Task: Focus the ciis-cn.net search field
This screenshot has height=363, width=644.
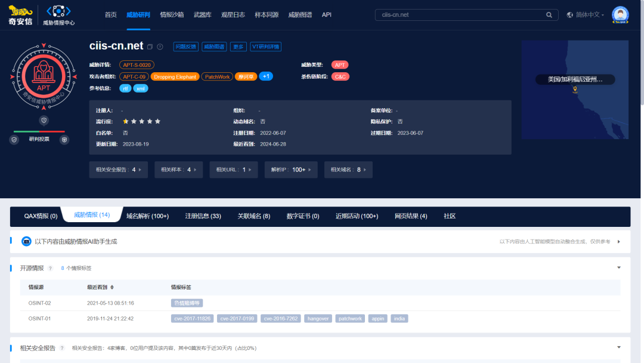Action: (x=466, y=15)
